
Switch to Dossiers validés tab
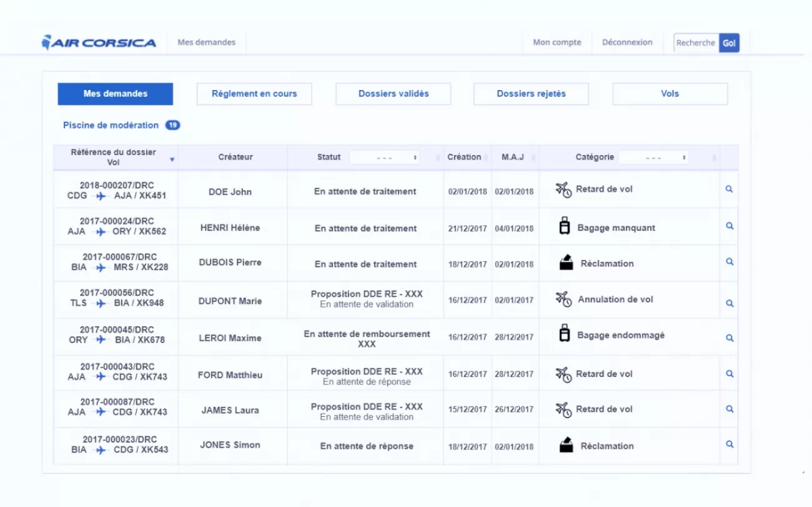(394, 94)
